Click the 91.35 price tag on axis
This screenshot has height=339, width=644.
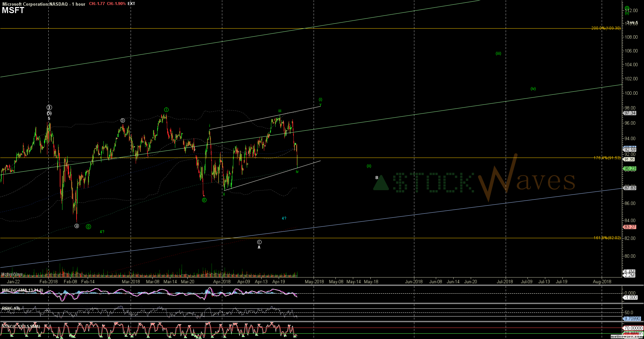pyautogui.click(x=629, y=159)
